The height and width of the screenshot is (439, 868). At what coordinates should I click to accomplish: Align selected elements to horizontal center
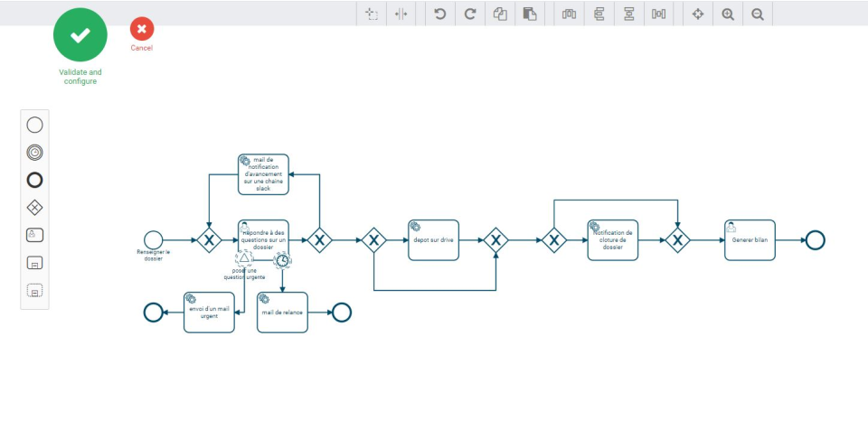click(x=629, y=14)
